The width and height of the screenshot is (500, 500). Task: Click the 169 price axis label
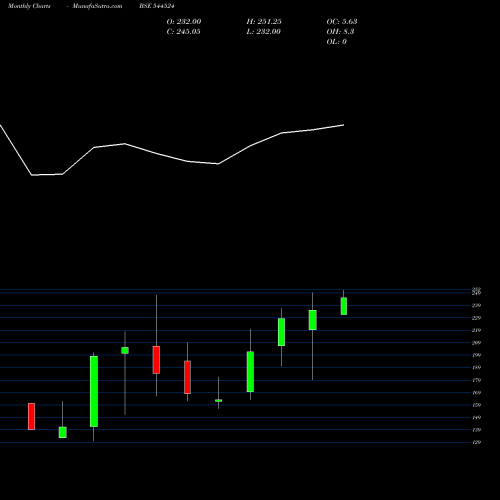coord(477,393)
